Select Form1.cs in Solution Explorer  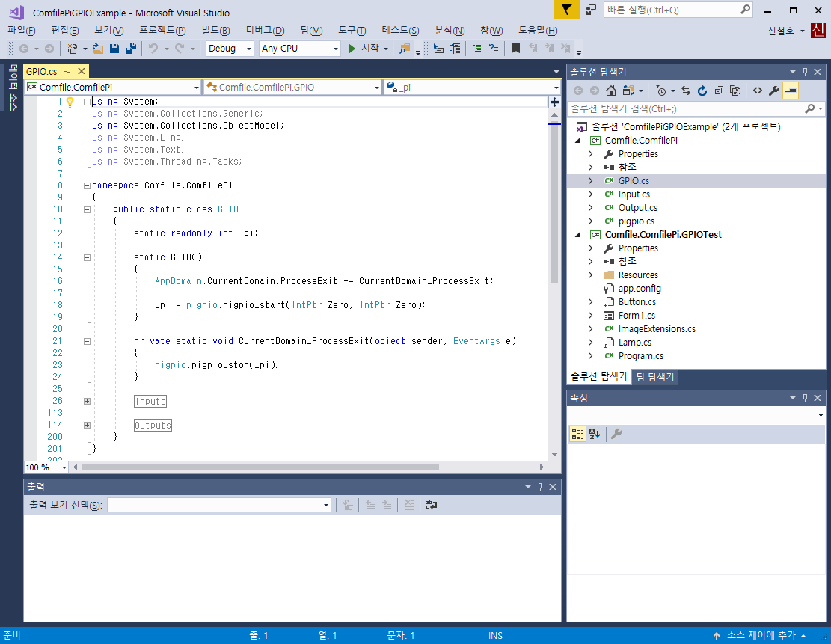click(x=636, y=316)
